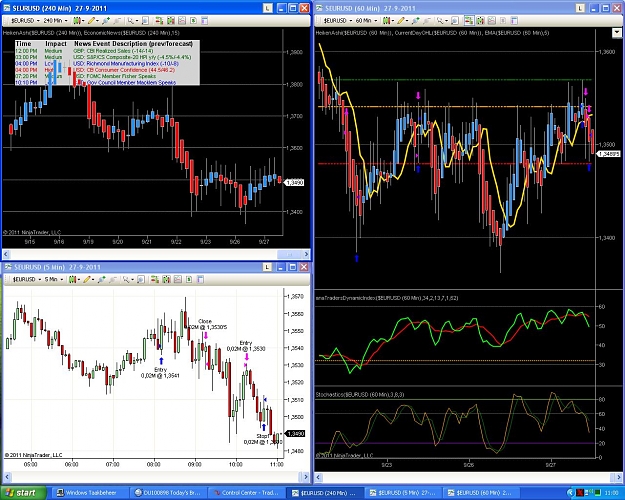Click the L link button in 60 Min window
The image size is (625, 500).
pyautogui.click(x=580, y=8)
